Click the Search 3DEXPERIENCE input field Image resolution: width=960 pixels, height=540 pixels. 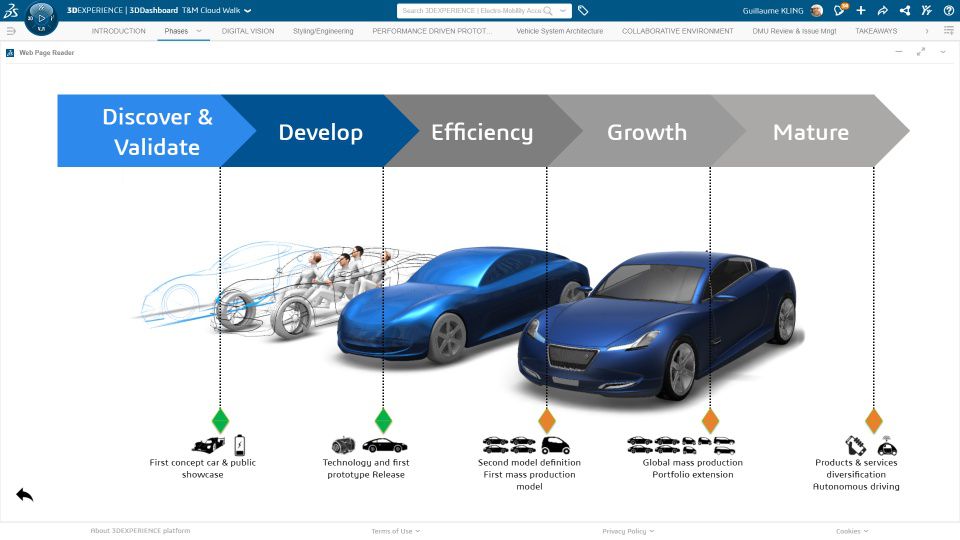point(468,11)
